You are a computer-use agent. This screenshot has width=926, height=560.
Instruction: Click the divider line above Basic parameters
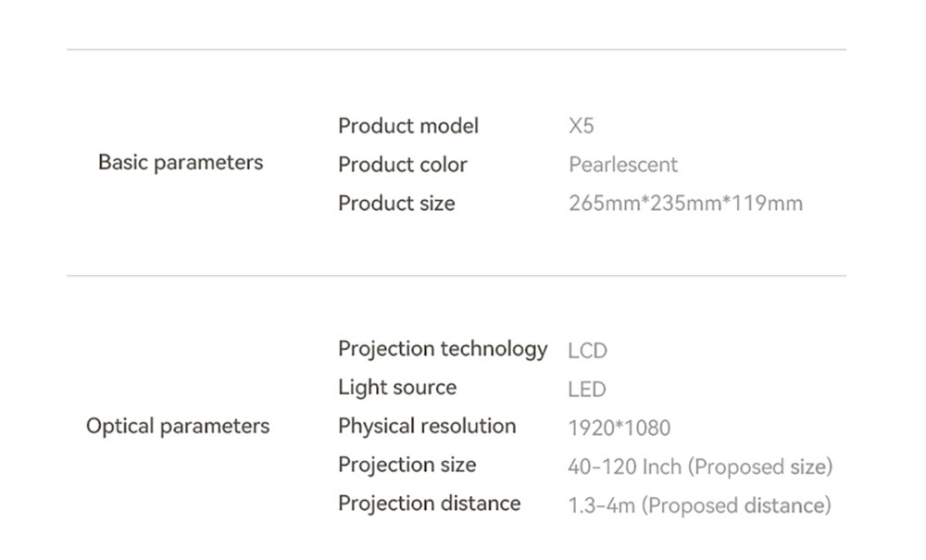(x=457, y=49)
